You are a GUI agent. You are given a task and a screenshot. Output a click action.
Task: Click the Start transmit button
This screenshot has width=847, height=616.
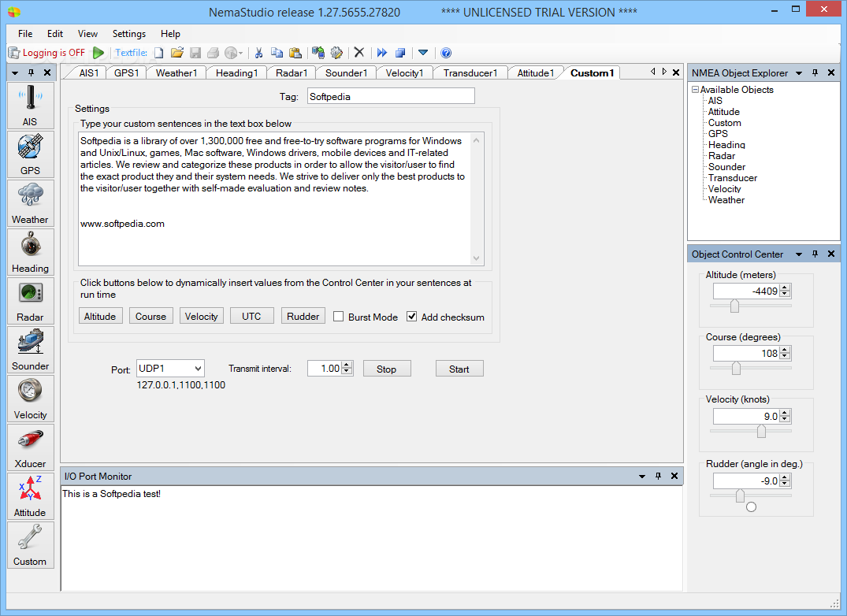459,369
